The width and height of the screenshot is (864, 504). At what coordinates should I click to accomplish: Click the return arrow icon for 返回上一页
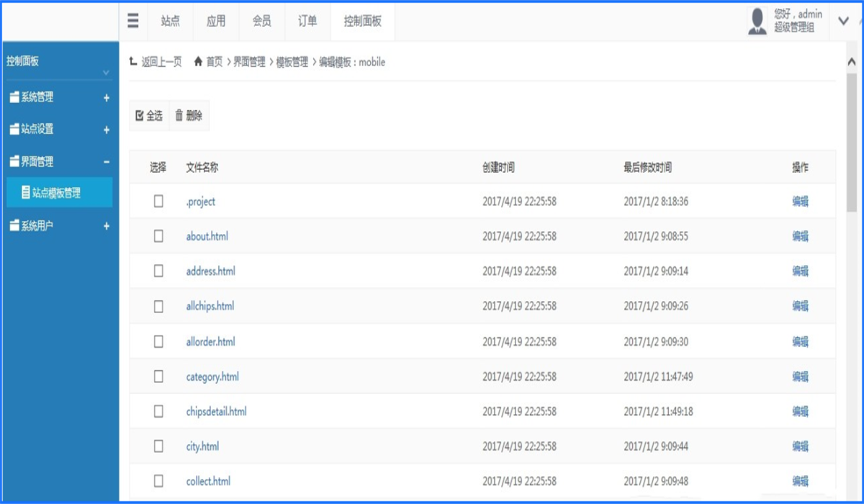tap(132, 62)
